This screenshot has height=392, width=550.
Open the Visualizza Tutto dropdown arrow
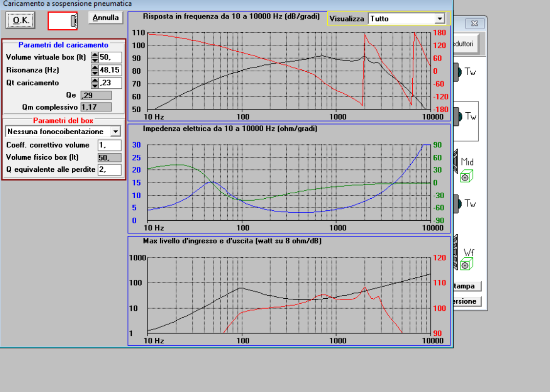click(440, 19)
